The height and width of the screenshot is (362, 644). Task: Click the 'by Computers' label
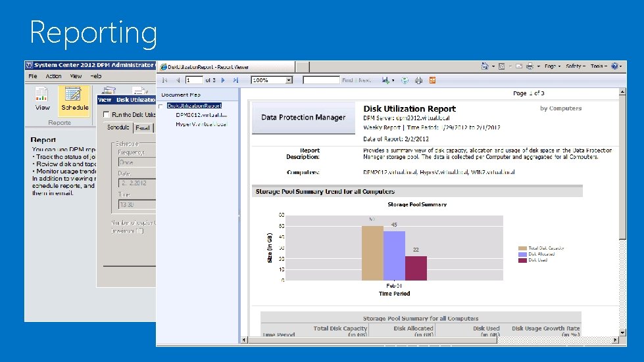coord(560,108)
